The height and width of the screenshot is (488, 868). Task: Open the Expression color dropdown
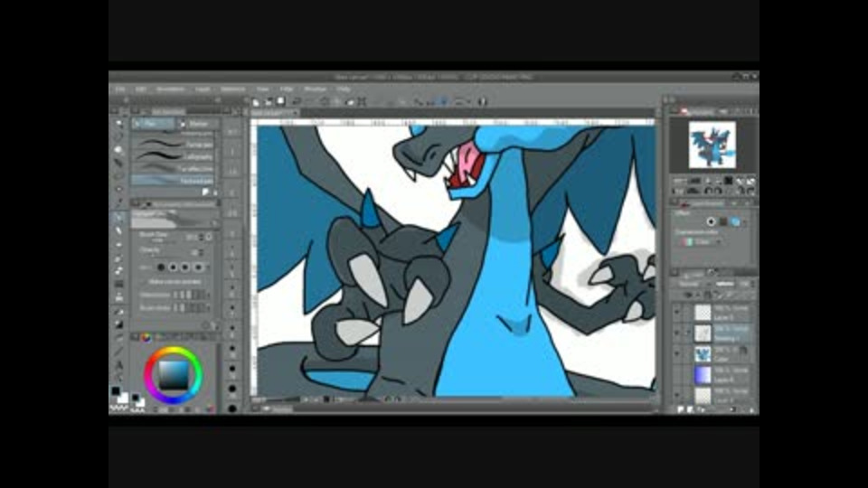point(702,242)
